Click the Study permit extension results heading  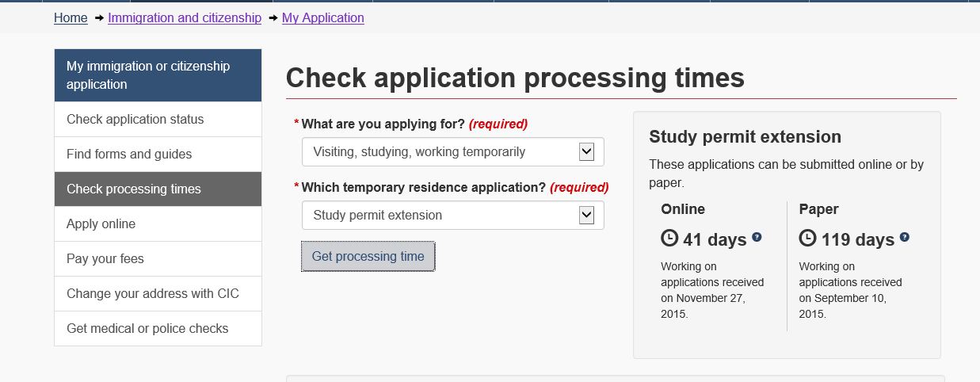tap(745, 137)
